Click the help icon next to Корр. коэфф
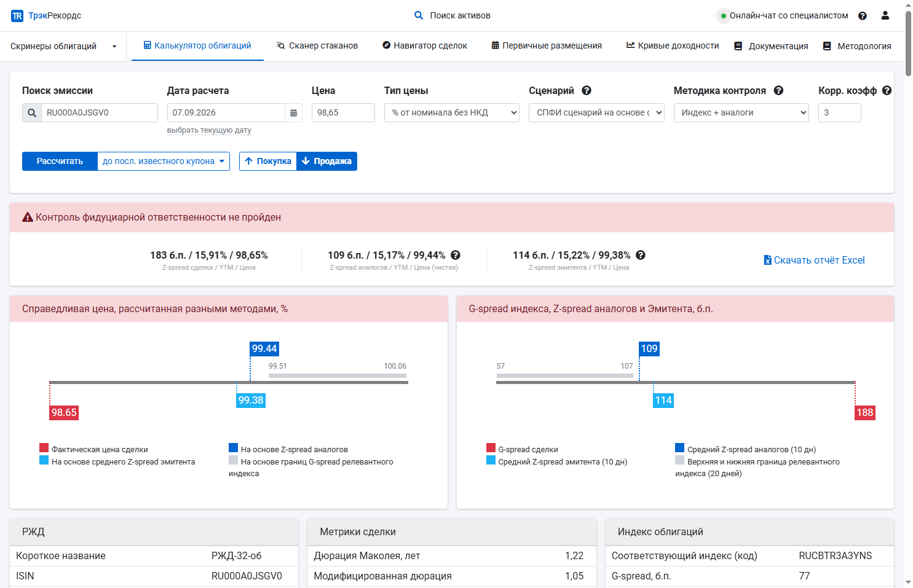This screenshot has height=588, width=913. pos(887,90)
